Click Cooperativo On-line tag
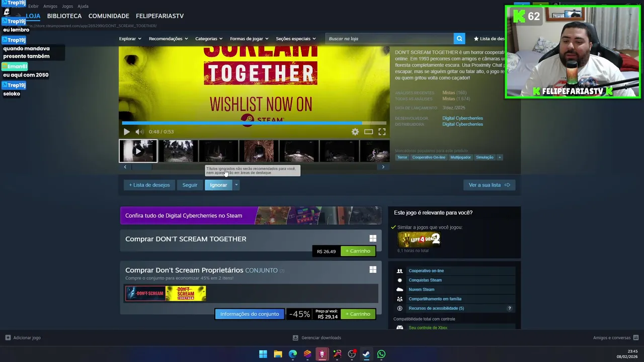This screenshot has height=362, width=644. pyautogui.click(x=429, y=157)
